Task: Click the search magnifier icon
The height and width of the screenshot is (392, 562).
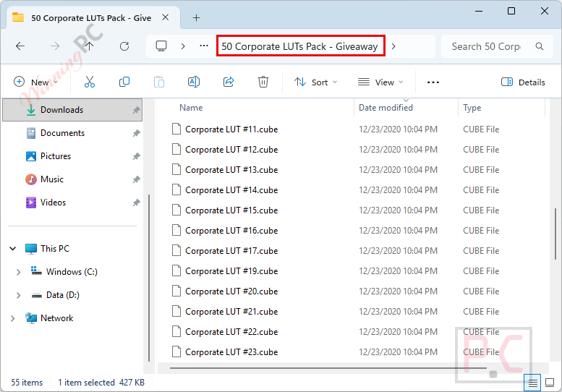Action: (x=540, y=46)
